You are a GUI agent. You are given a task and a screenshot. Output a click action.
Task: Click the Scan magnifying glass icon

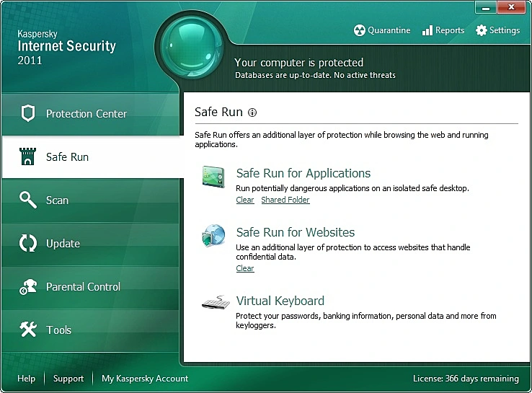[28, 200]
